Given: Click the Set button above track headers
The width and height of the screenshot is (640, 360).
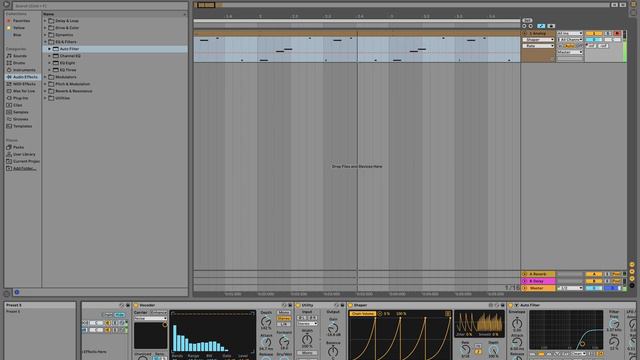Looking at the screenshot, I should point(527,20).
